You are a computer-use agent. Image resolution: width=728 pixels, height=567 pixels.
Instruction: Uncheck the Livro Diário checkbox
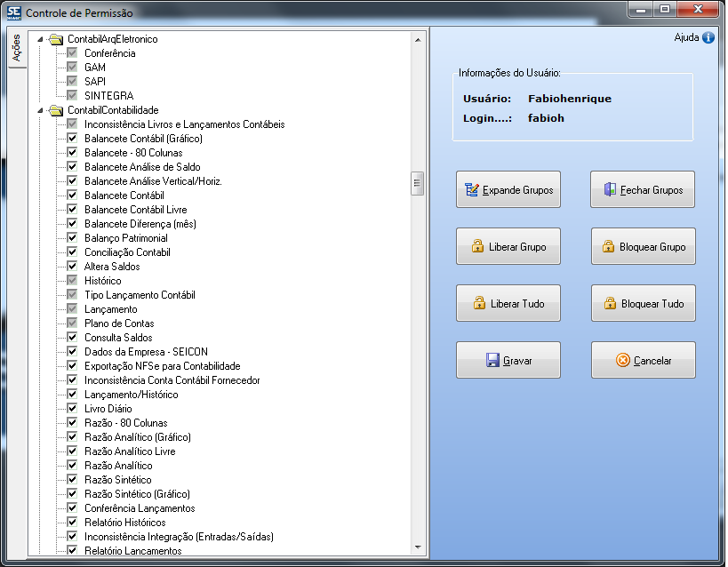click(x=73, y=409)
